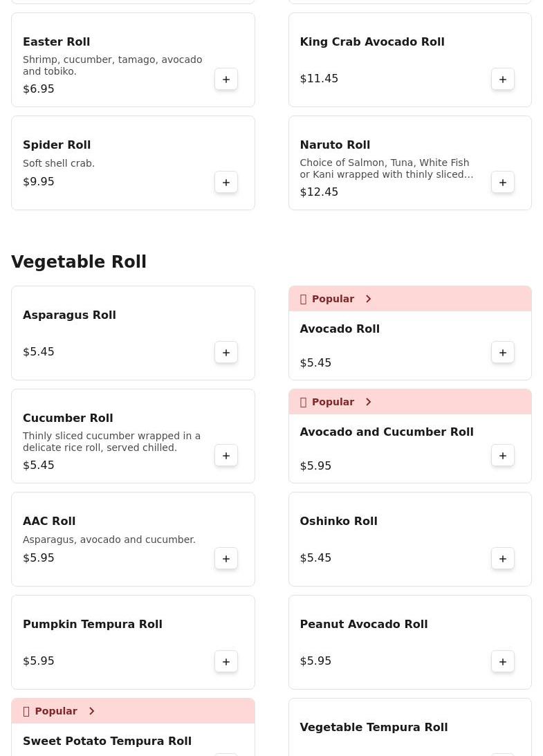Expand Popular chevron above Avocado and Cucumber Roll
543x756 pixels.
369,402
